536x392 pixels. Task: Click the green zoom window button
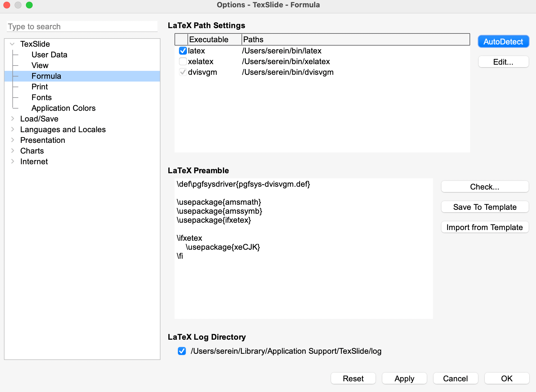click(x=29, y=5)
